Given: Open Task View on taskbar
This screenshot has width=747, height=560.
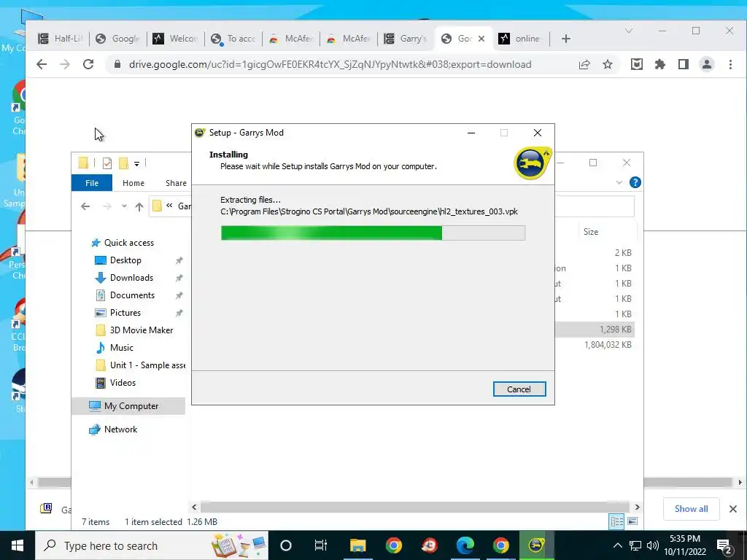Looking at the screenshot, I should pyautogui.click(x=321, y=545).
